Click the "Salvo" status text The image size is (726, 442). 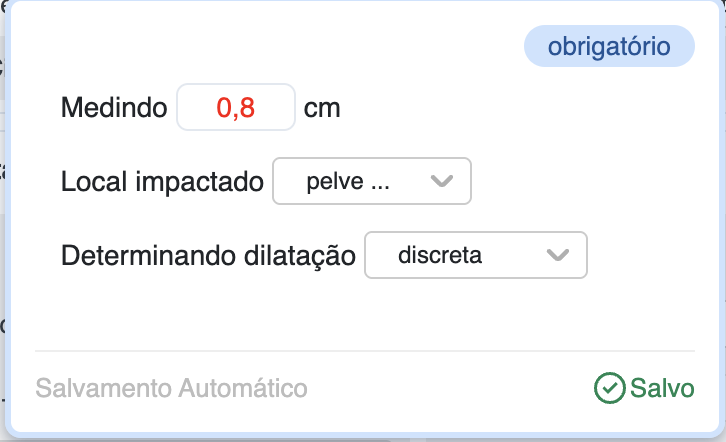[662, 388]
